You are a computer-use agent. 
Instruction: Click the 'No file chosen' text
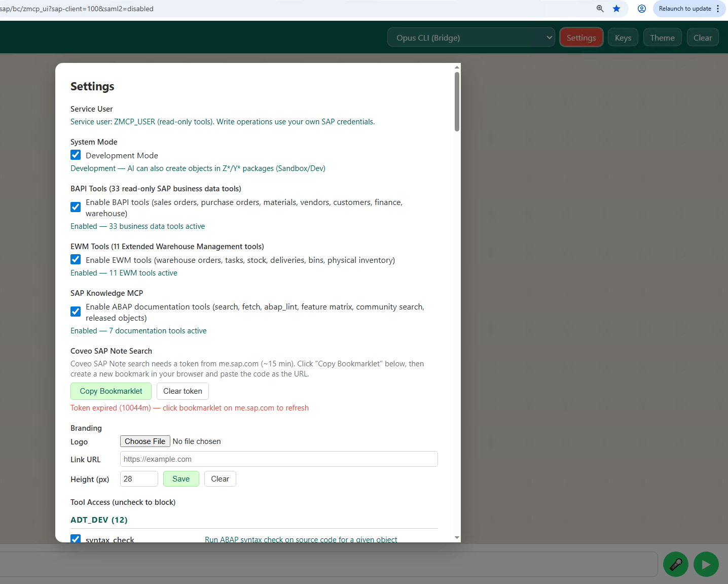pyautogui.click(x=197, y=441)
